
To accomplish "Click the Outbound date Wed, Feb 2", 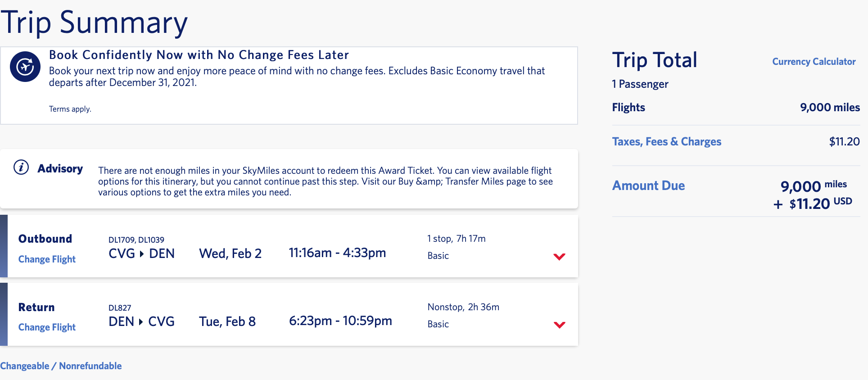I will click(x=230, y=253).
